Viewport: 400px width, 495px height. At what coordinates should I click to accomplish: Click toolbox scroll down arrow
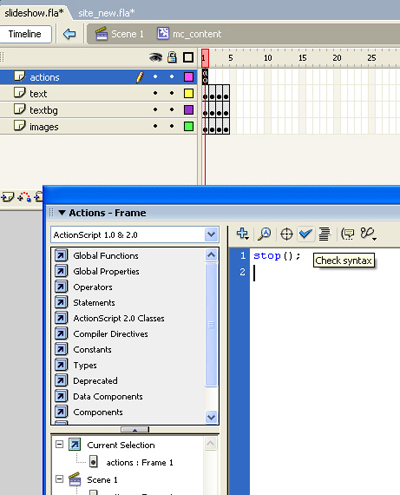[x=211, y=417]
